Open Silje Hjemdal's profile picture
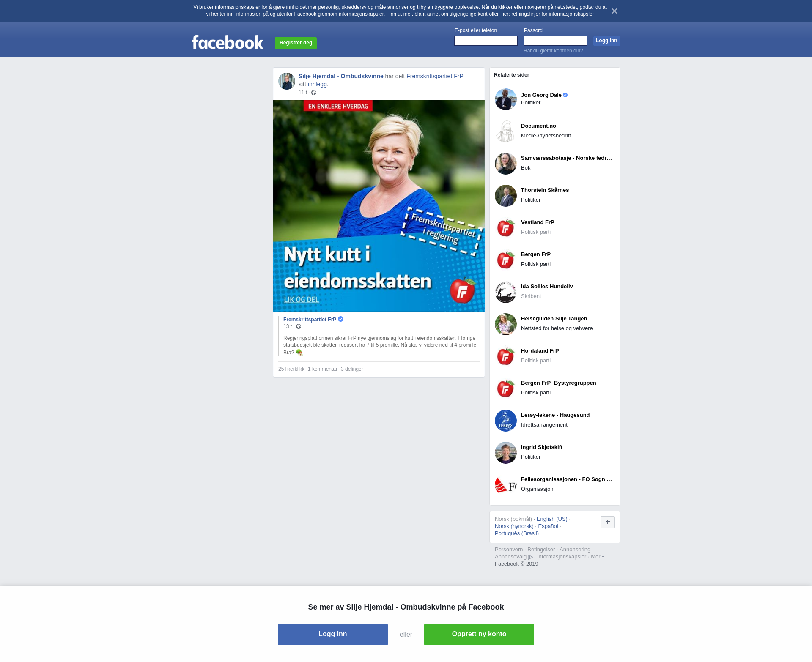The image size is (812, 662). [x=287, y=81]
